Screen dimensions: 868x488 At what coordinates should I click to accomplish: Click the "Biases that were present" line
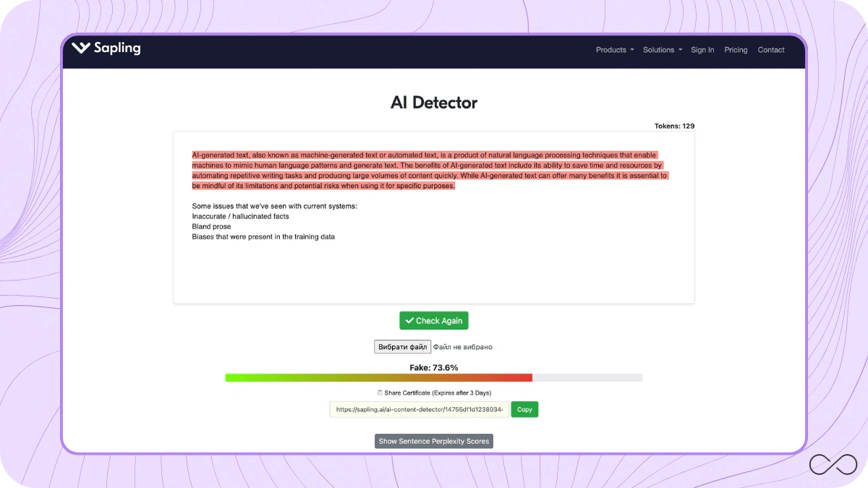(263, 236)
